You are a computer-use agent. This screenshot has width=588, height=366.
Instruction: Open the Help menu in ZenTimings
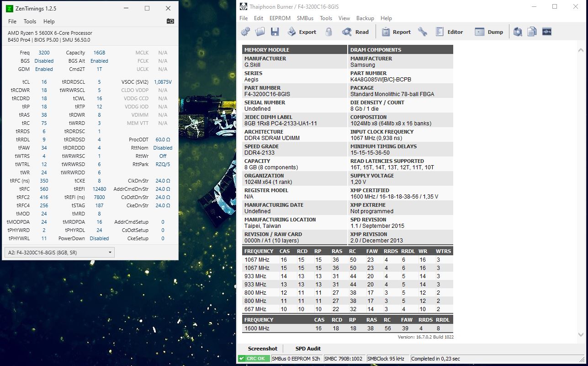[x=49, y=22]
